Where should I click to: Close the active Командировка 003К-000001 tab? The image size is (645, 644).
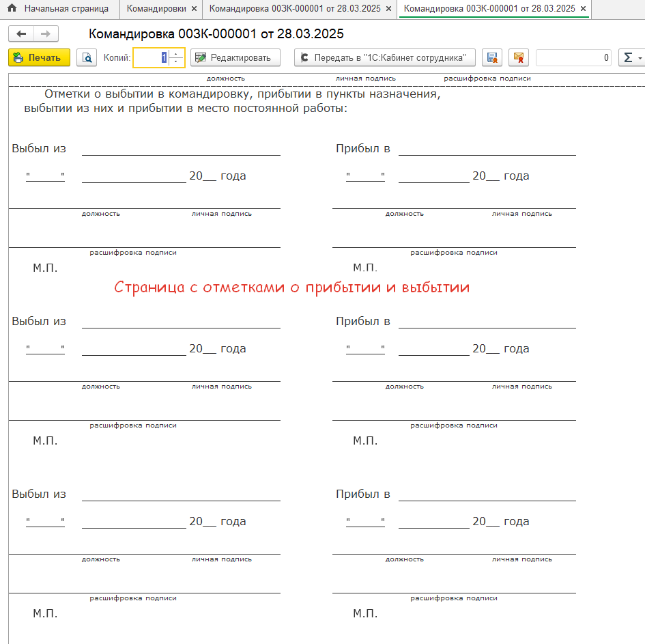point(583,9)
